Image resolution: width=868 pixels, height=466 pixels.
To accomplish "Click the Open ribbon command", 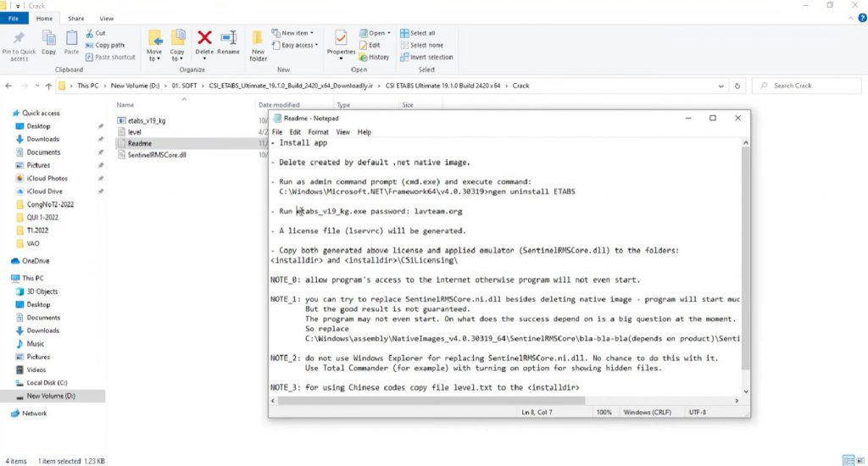I will tap(375, 33).
